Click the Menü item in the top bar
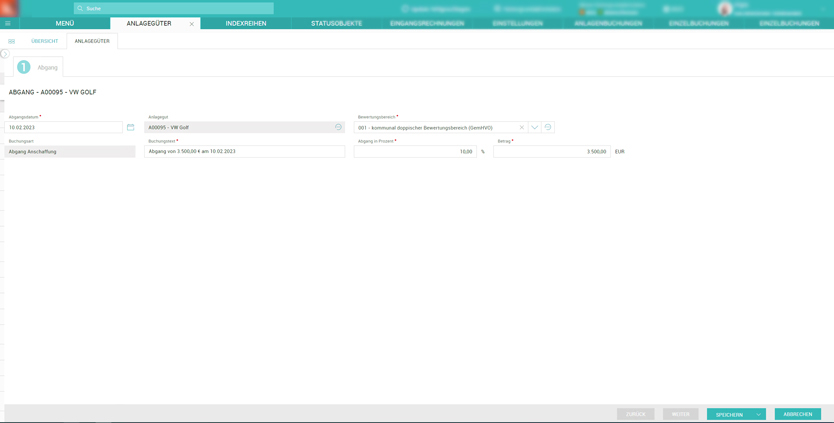Viewport: 834px width, 423px height. tap(64, 23)
